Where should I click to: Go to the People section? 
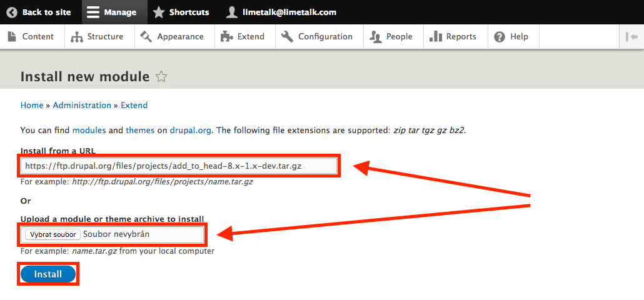tap(391, 36)
